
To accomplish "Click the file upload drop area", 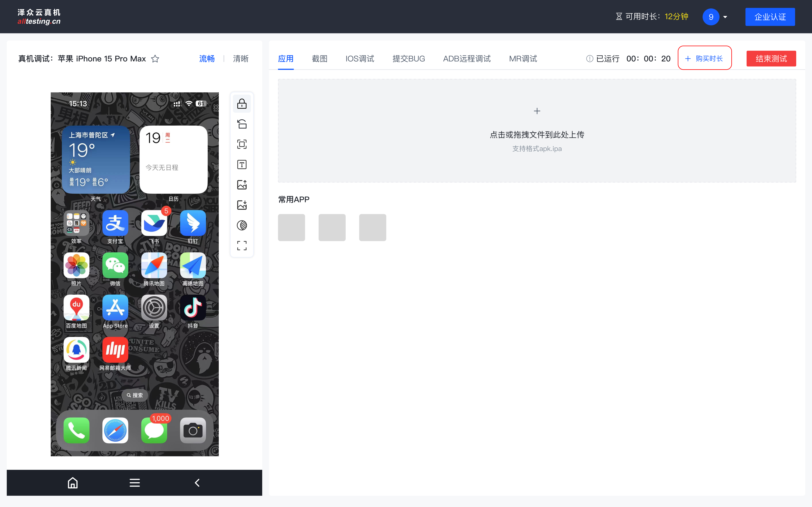I will click(x=536, y=131).
